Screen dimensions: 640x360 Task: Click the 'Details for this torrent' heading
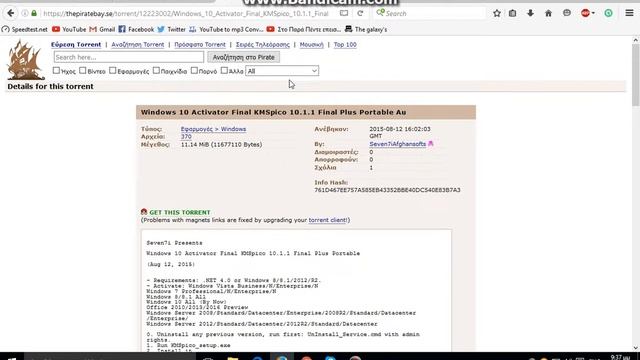pyautogui.click(x=51, y=86)
